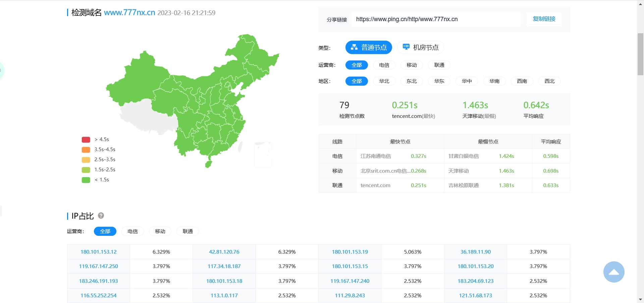Screen dimensions: 644x303
Task: Filter carrier by 移动 in top panel
Action: [x=412, y=65]
